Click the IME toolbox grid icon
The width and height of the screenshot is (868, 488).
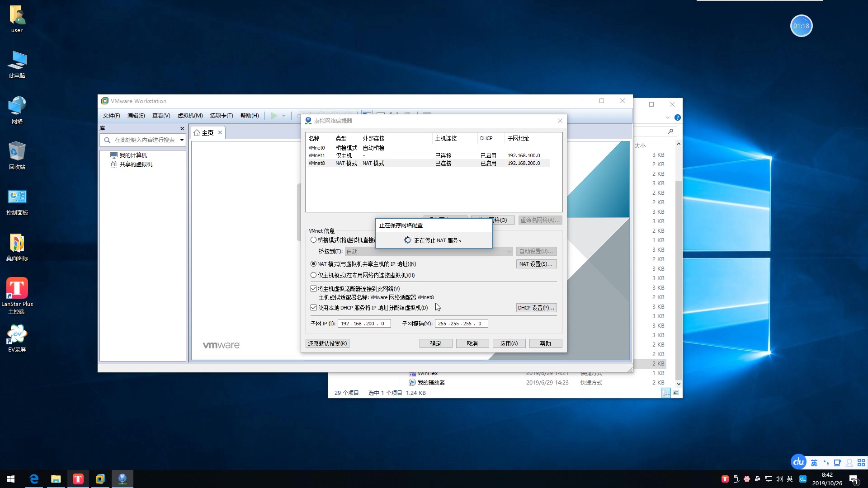pos(861,463)
